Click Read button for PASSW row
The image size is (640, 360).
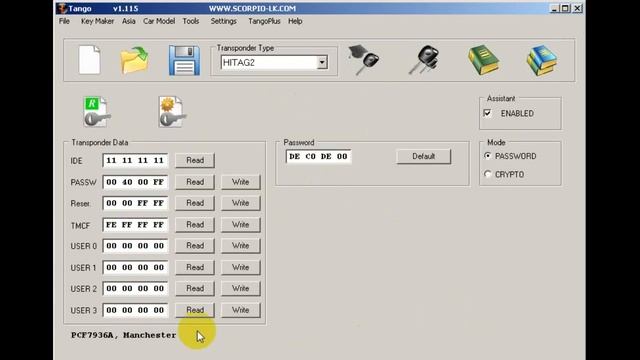[195, 182]
